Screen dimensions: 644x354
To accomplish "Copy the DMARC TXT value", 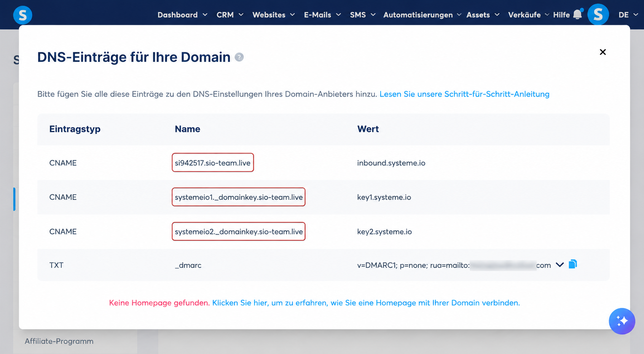I will tap(573, 264).
